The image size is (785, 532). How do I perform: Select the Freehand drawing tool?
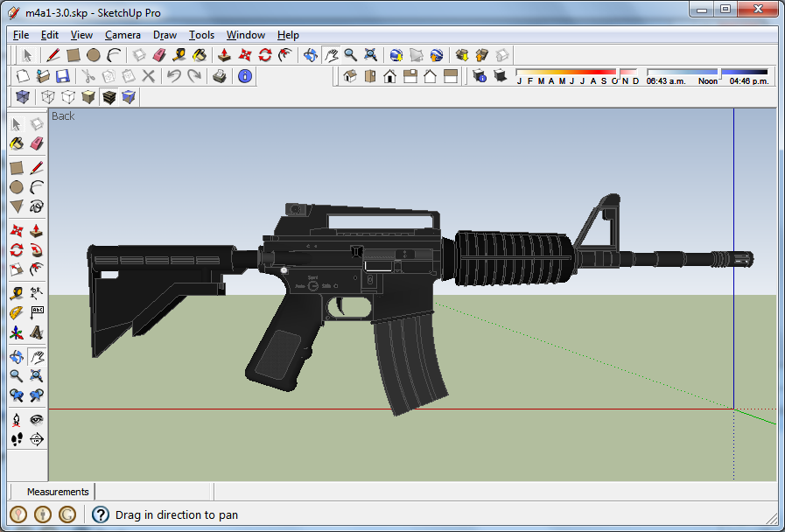[x=37, y=206]
